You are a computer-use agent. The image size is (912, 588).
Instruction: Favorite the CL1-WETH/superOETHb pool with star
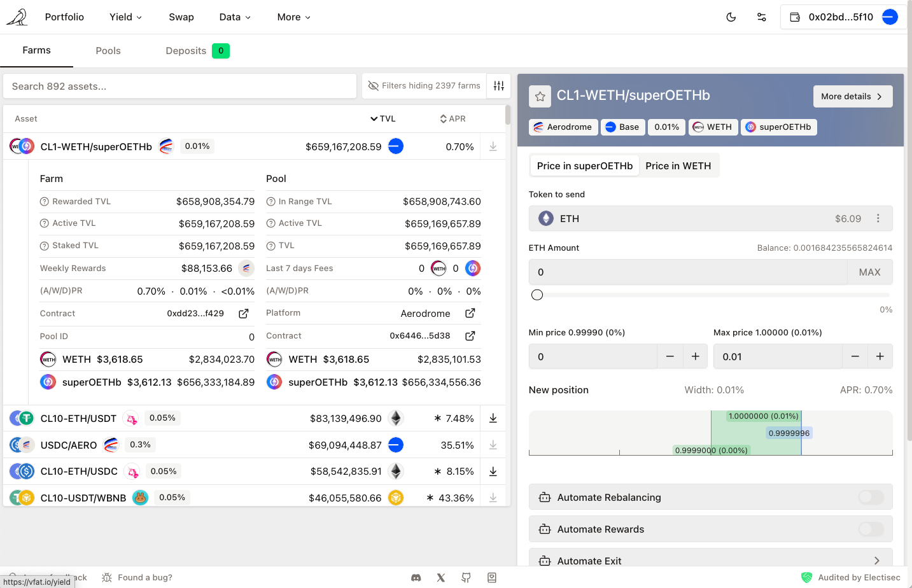coord(540,97)
